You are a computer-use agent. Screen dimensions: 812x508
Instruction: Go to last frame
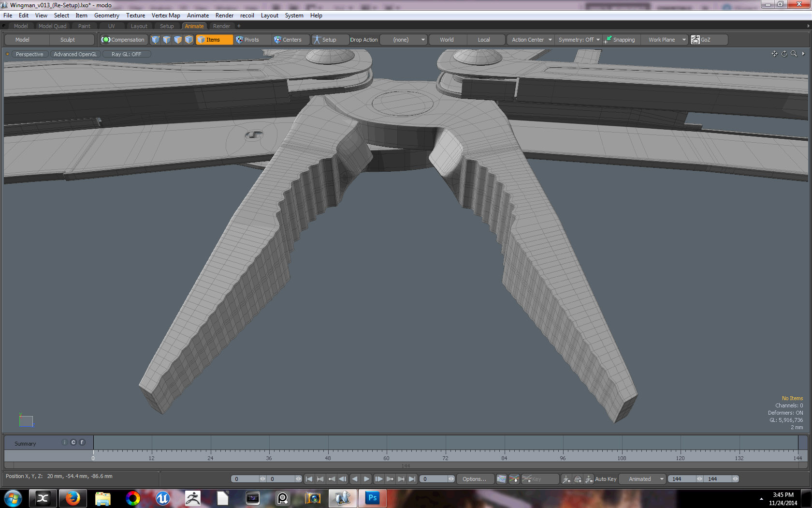[412, 479]
